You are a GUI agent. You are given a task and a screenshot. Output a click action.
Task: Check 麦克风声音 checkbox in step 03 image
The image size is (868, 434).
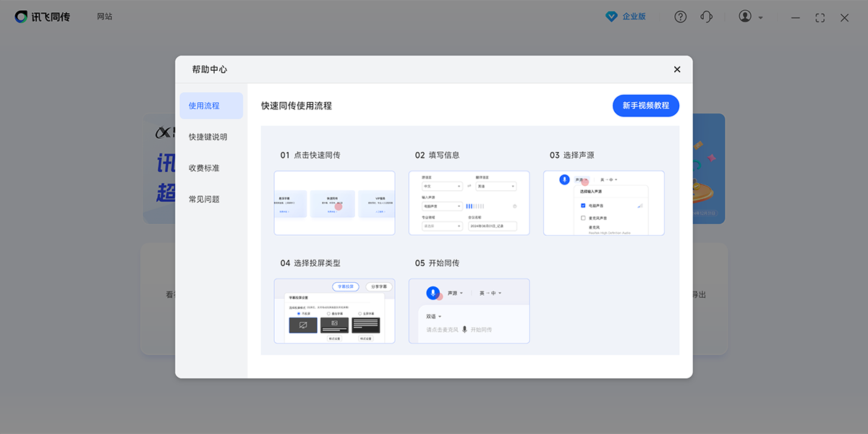[x=583, y=218]
